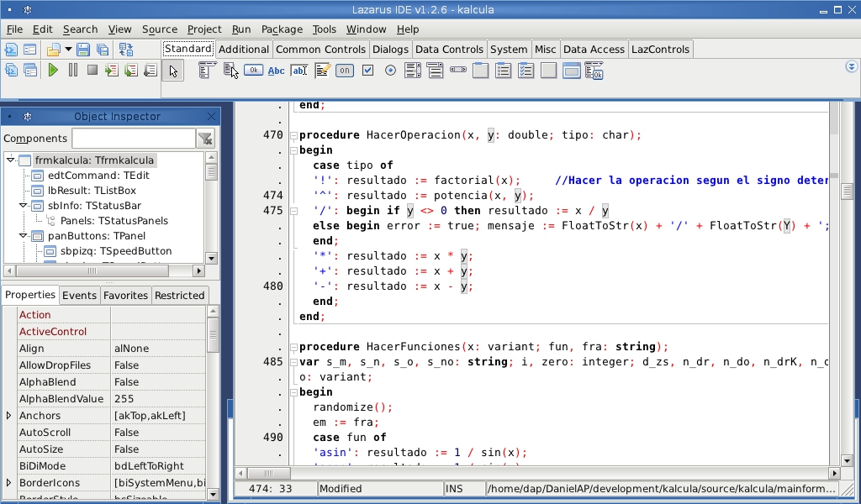Open the Events tab in Object Inspector
The height and width of the screenshot is (504, 861).
point(79,295)
